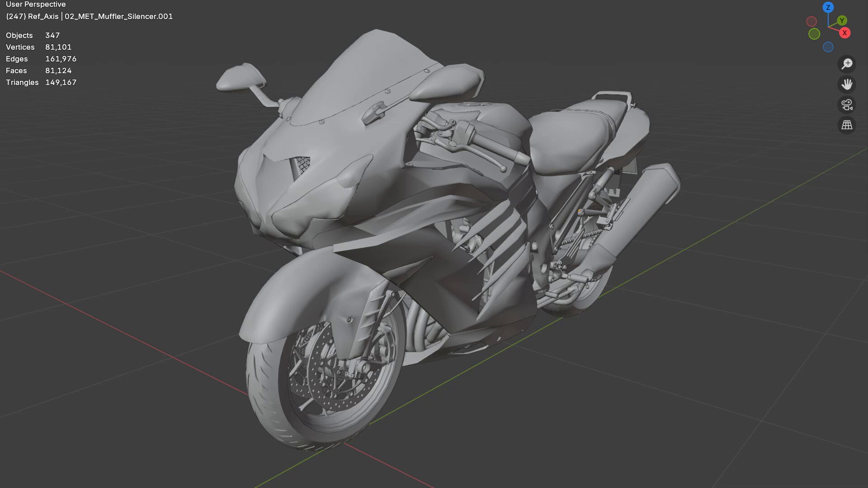Click the 'User Perspective' view label
This screenshot has height=488, width=868.
click(36, 5)
